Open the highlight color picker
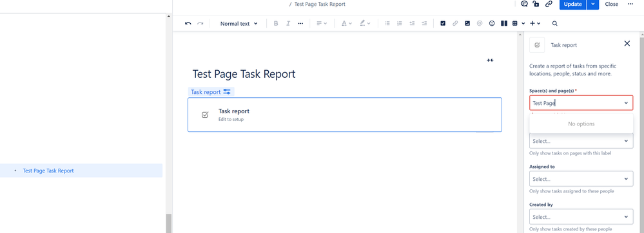Image resolution: width=644 pixels, height=233 pixels. tap(365, 23)
